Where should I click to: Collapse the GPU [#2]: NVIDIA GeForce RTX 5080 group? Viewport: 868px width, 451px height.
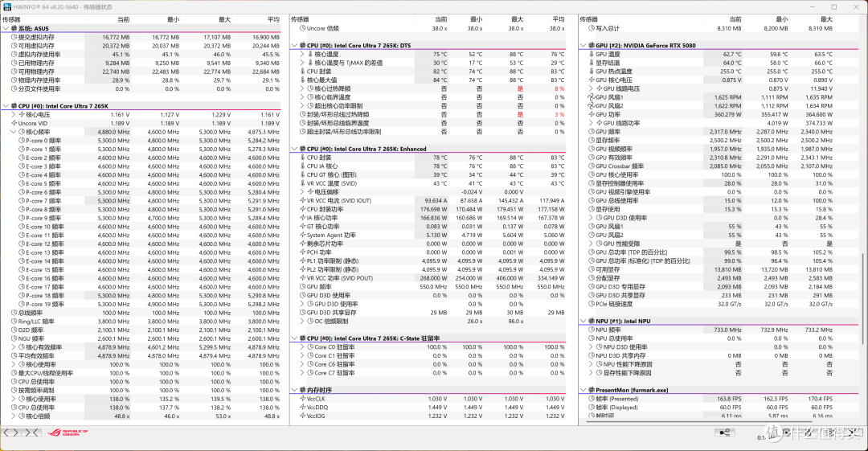(583, 46)
